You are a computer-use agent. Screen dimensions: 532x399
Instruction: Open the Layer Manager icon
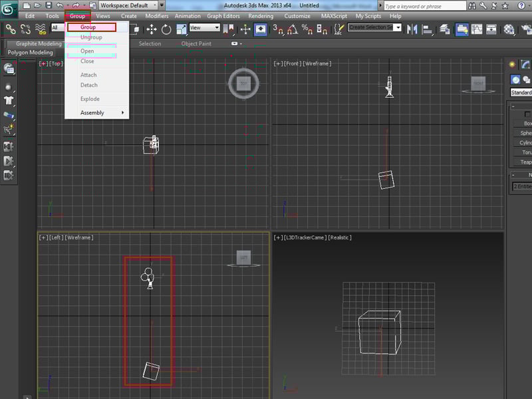pyautogui.click(x=445, y=29)
